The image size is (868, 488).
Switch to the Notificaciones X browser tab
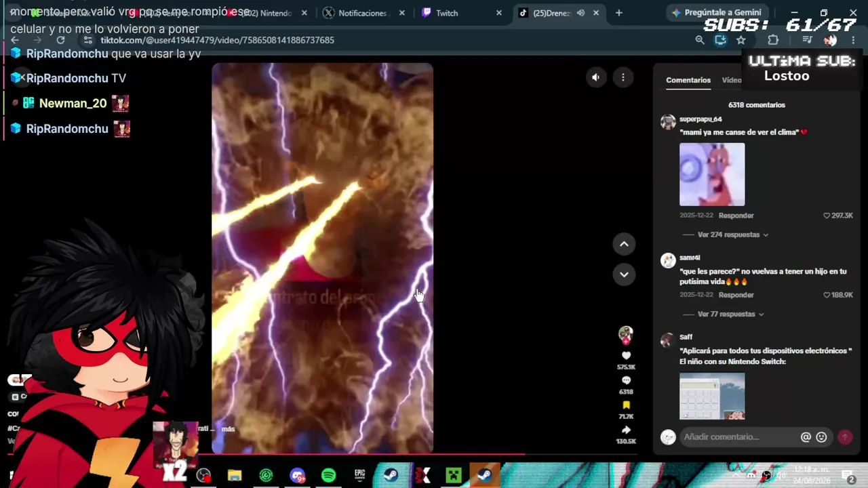(362, 13)
